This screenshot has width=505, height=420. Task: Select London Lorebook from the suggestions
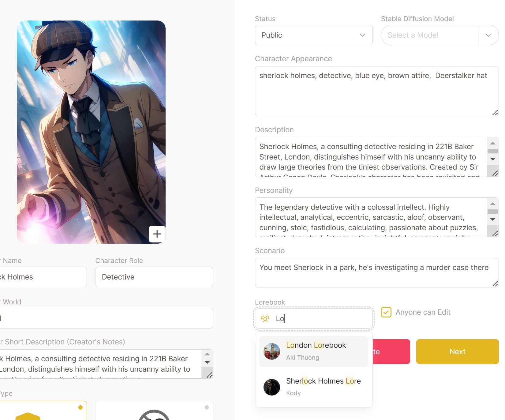click(x=314, y=351)
